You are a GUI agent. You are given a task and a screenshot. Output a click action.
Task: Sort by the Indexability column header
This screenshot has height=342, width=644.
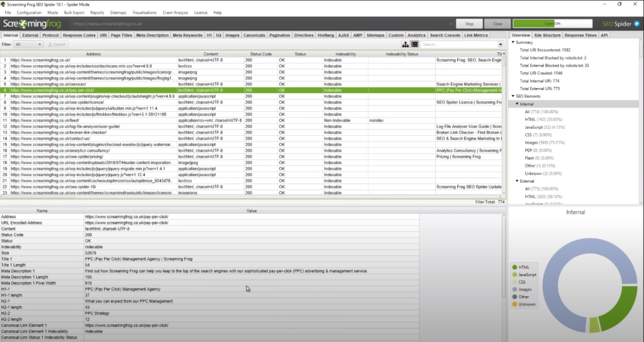click(x=345, y=54)
